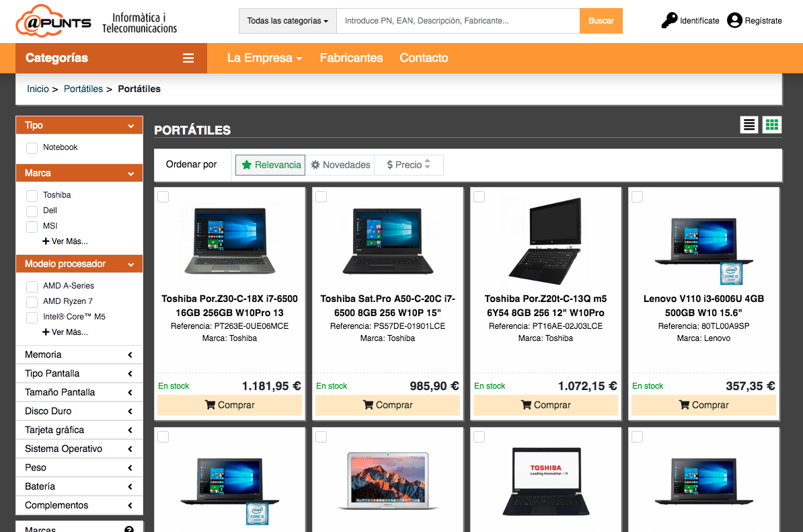Collapse the Tipo filter section

tap(79, 125)
